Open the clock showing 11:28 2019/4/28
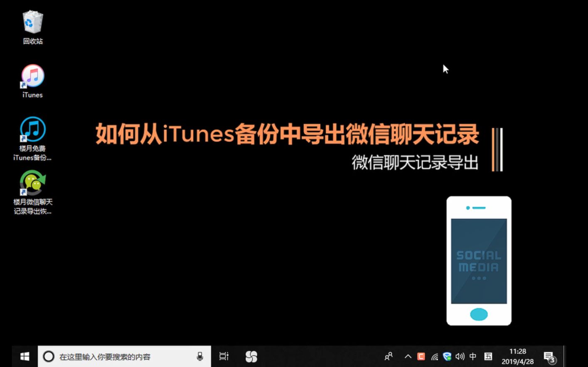 [x=517, y=357]
